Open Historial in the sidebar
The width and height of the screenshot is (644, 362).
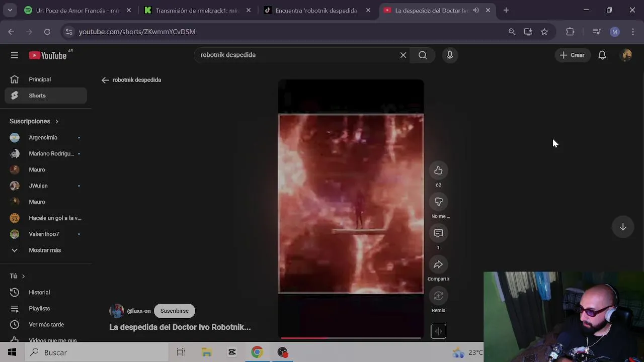46,293
